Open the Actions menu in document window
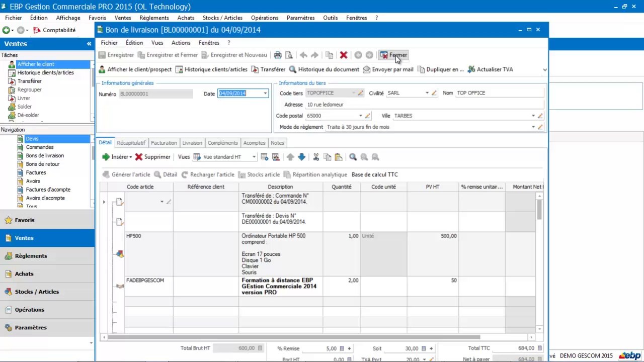Image resolution: width=644 pixels, height=362 pixels. click(181, 43)
